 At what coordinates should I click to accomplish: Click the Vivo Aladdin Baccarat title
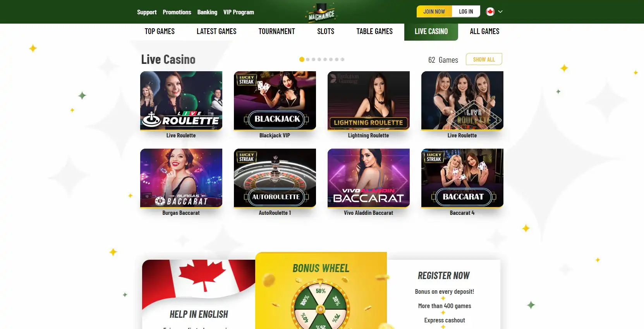point(369,213)
